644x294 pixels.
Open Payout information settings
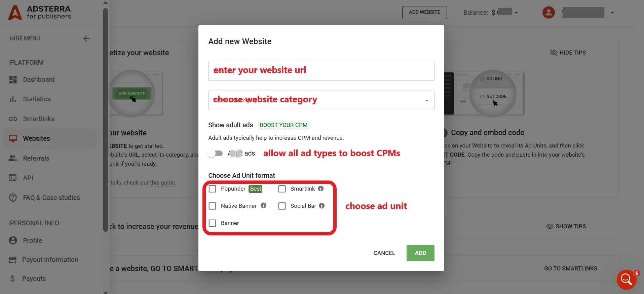point(50,260)
